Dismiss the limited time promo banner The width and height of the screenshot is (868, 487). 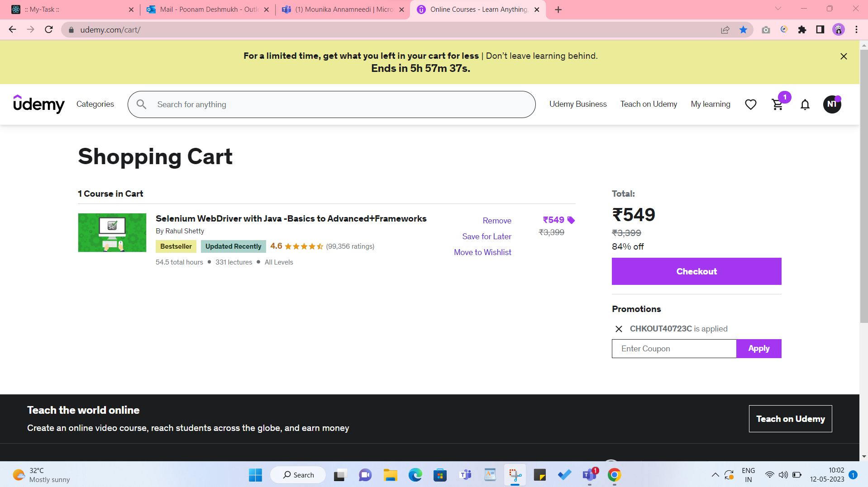point(844,57)
